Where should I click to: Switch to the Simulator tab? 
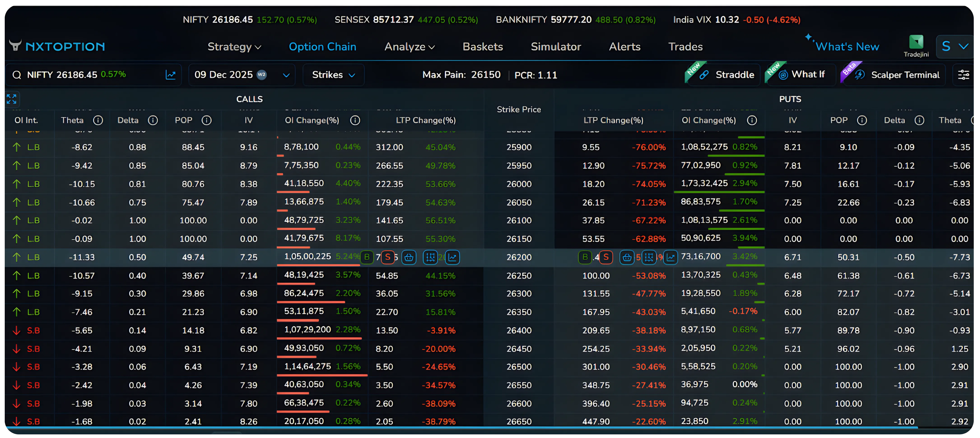coord(556,46)
